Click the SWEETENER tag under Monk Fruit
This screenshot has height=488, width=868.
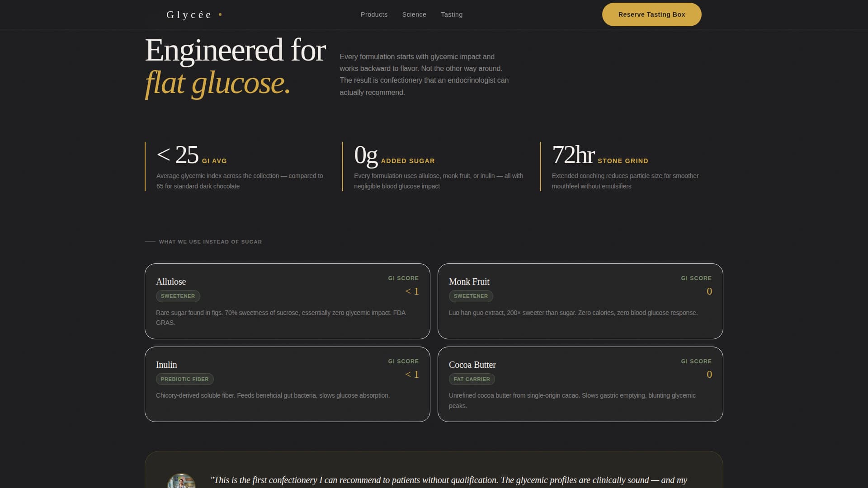[x=471, y=296]
